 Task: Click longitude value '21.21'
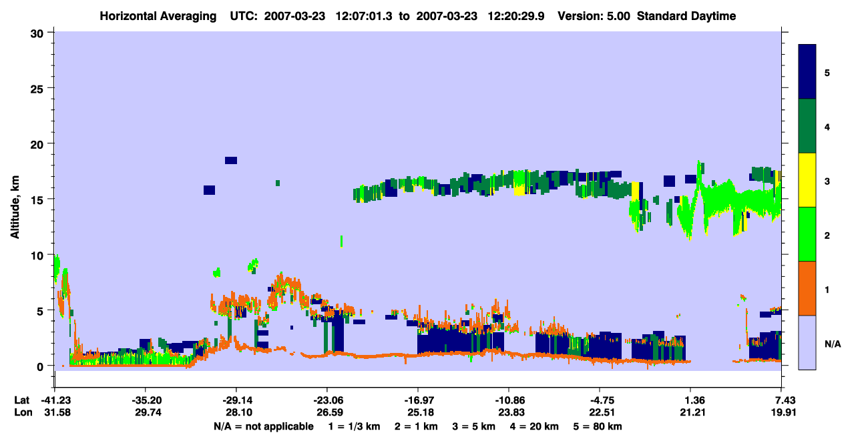tap(691, 413)
